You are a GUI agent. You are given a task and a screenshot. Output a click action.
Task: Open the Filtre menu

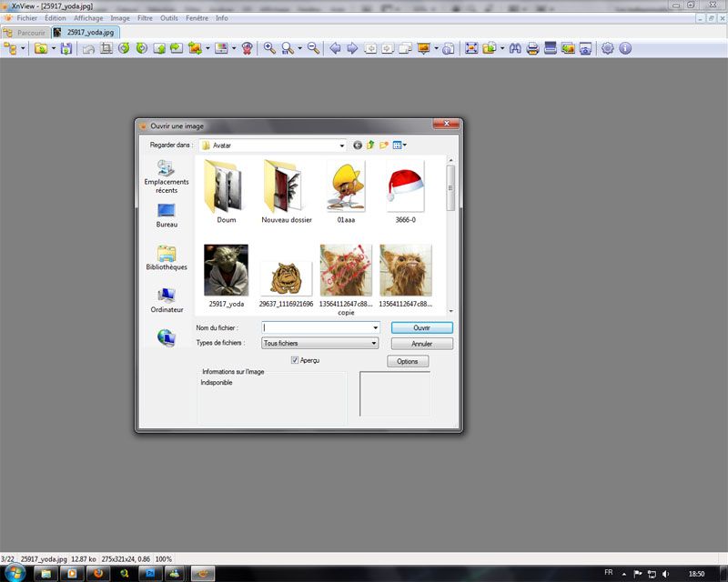click(145, 18)
